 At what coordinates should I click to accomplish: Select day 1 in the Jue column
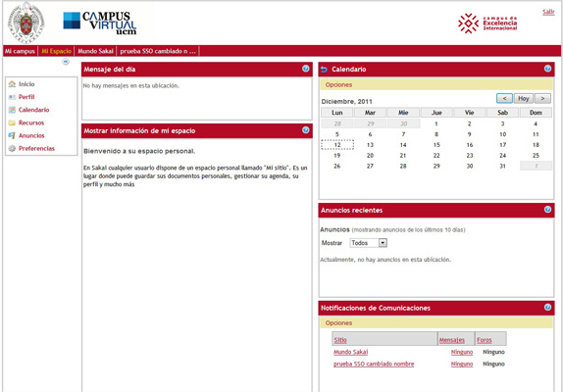click(x=436, y=123)
